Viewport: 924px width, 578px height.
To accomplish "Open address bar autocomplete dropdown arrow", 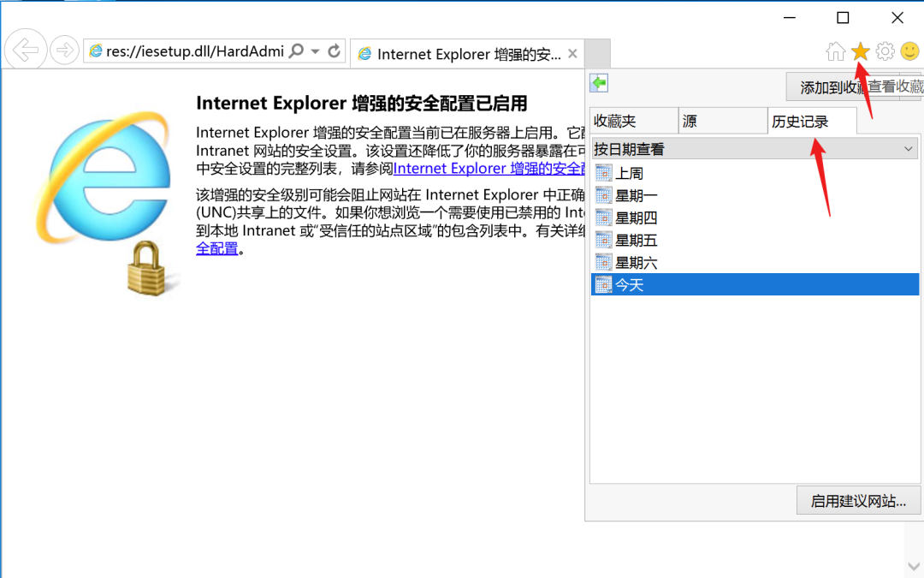I will pos(315,51).
